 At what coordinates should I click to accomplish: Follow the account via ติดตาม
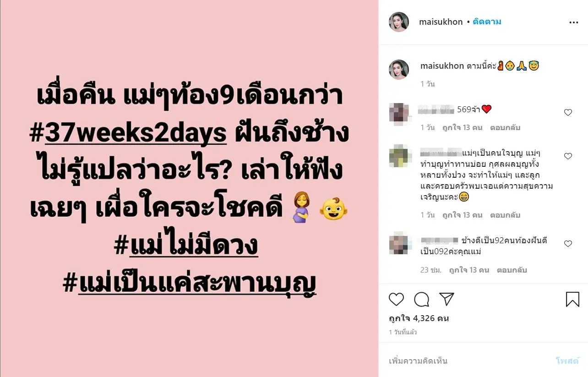(487, 22)
